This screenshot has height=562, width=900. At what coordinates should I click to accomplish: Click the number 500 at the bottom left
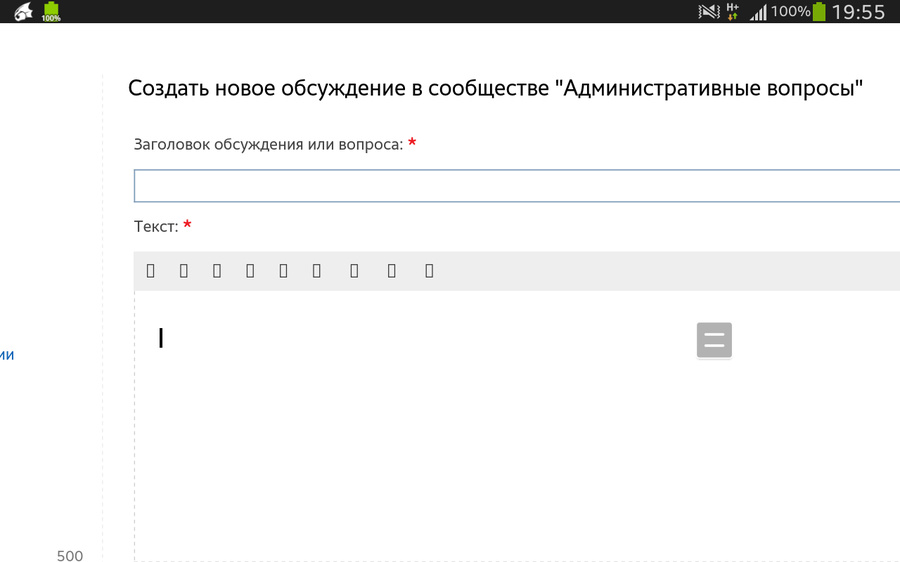(70, 555)
